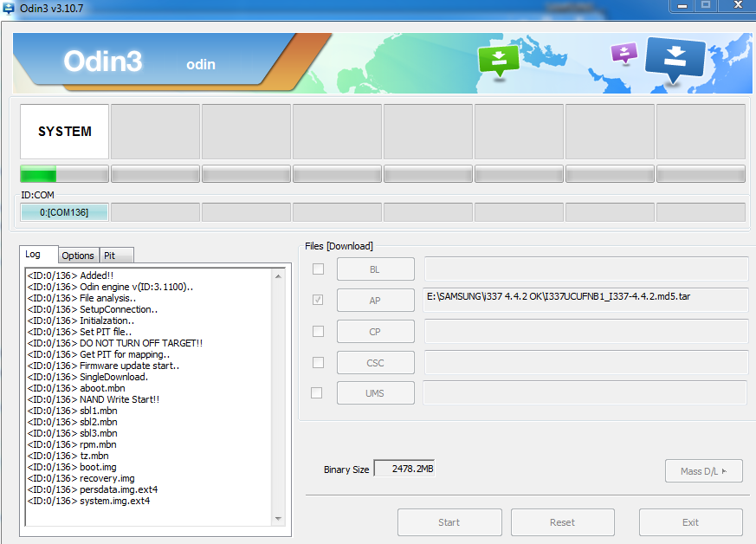
Task: Click the green SYSTEM progress bar
Action: click(x=64, y=174)
